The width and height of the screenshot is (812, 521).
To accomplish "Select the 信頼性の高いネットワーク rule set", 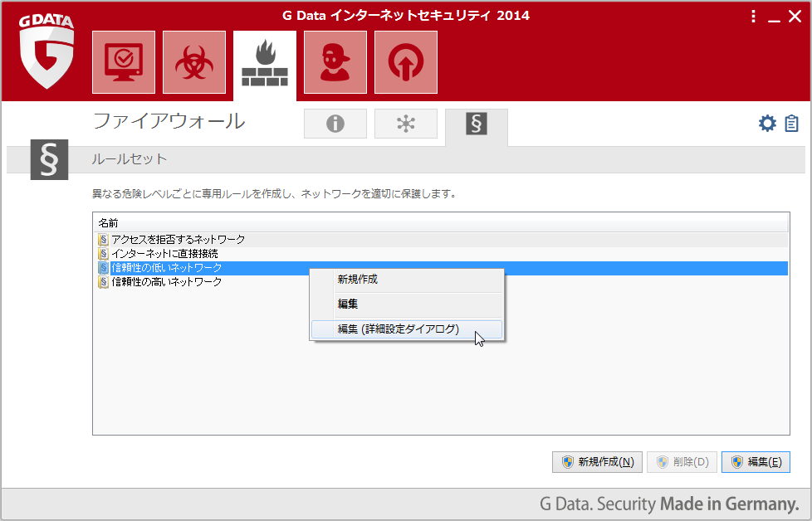I will tap(166, 282).
